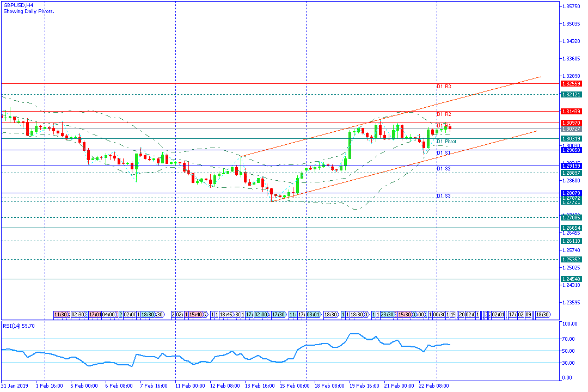Screen dimensions: 588x392
Task: Click the RSI 50.00 level label
Action: tap(568, 351)
